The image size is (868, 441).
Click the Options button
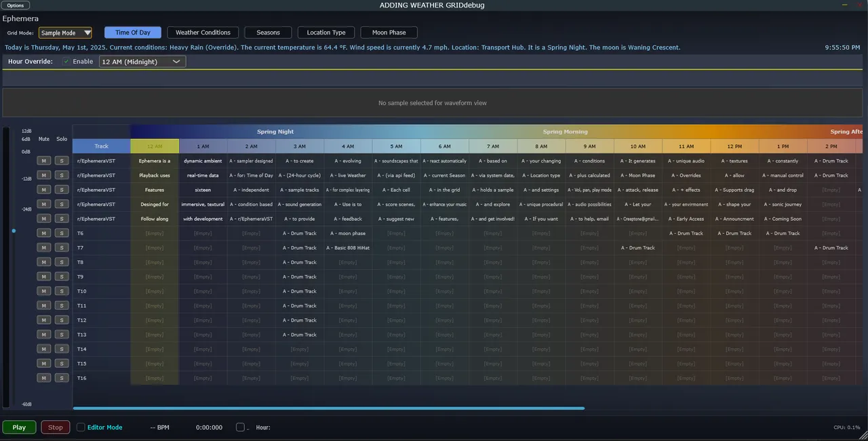(x=15, y=5)
